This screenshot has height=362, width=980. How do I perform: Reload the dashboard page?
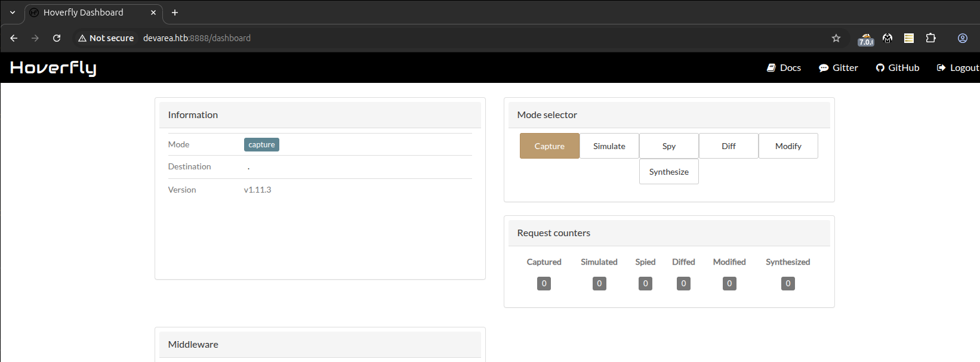[57, 38]
